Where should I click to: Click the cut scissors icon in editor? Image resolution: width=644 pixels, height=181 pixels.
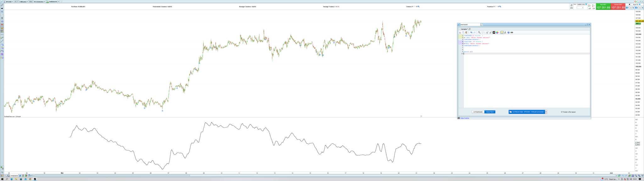pyautogui.click(x=460, y=32)
